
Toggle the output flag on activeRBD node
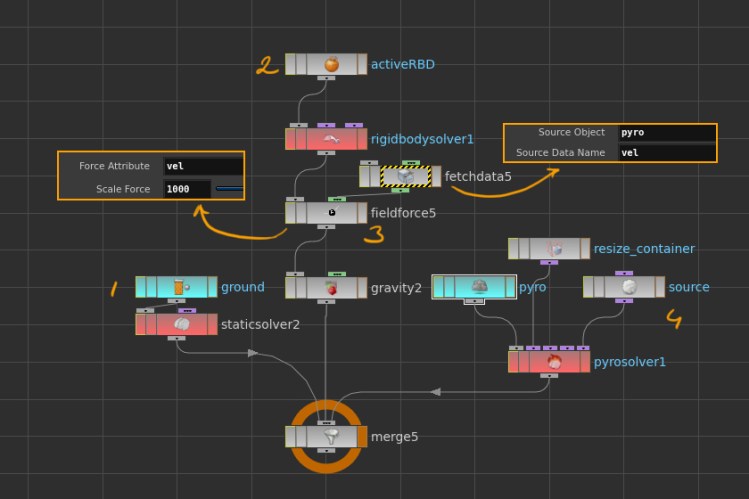click(361, 65)
